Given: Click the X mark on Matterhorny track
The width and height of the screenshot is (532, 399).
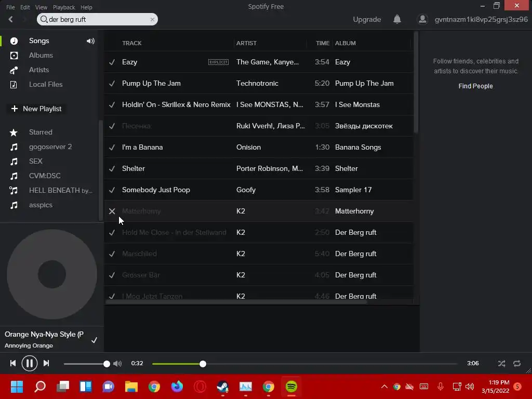Looking at the screenshot, I should pos(112,211).
